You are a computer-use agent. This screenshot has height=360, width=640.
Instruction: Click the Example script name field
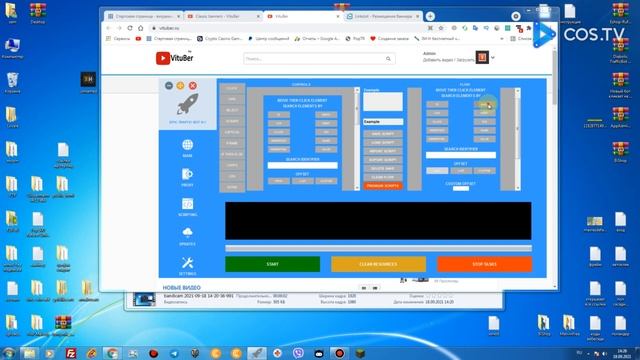[x=383, y=122]
